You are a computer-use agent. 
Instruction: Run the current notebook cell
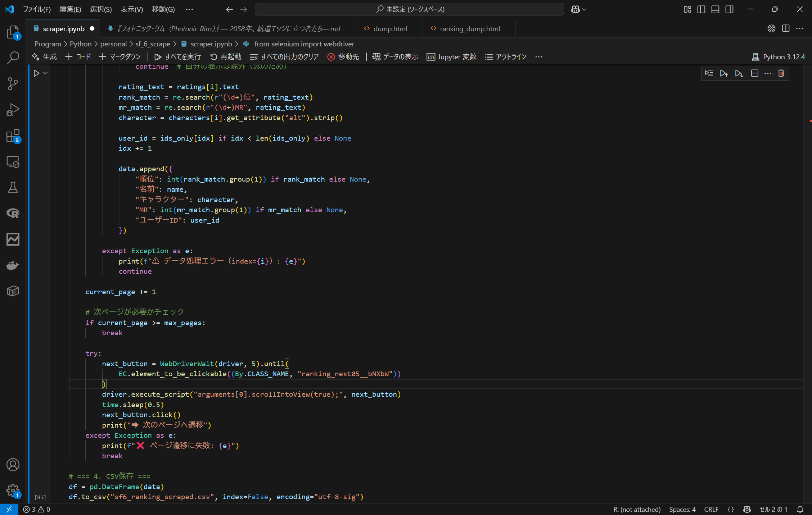pos(36,73)
